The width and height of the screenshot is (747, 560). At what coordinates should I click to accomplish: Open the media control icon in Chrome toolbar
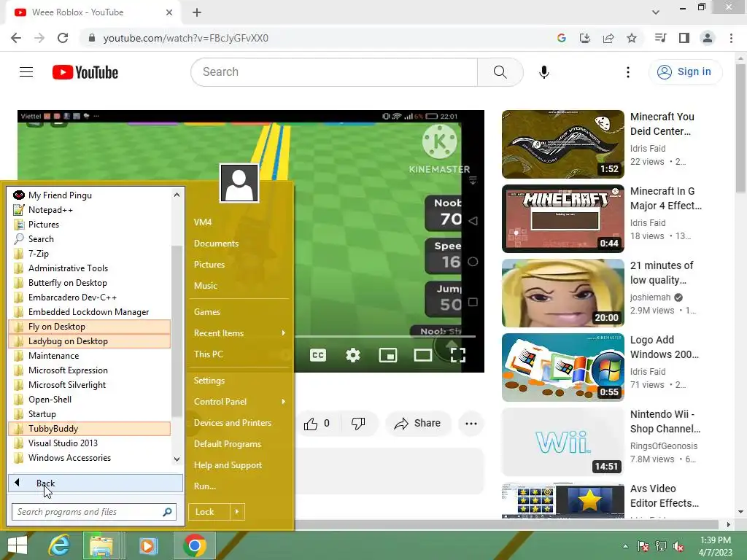(660, 38)
